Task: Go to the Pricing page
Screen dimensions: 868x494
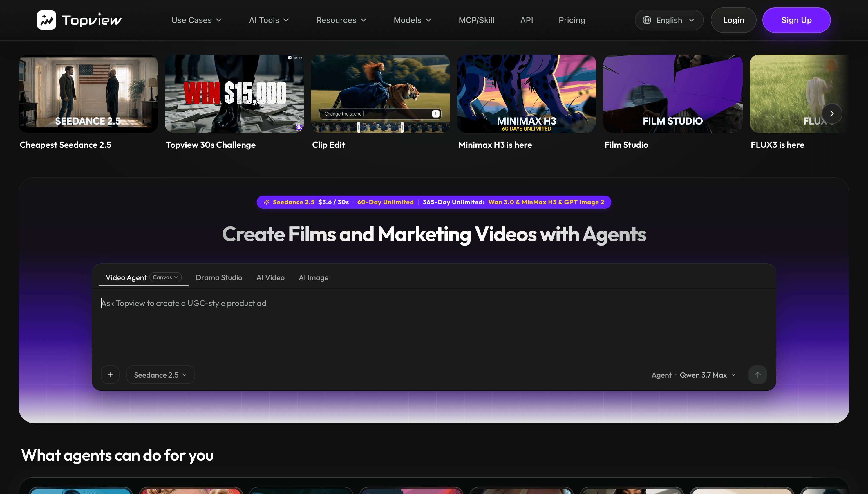Action: [572, 20]
